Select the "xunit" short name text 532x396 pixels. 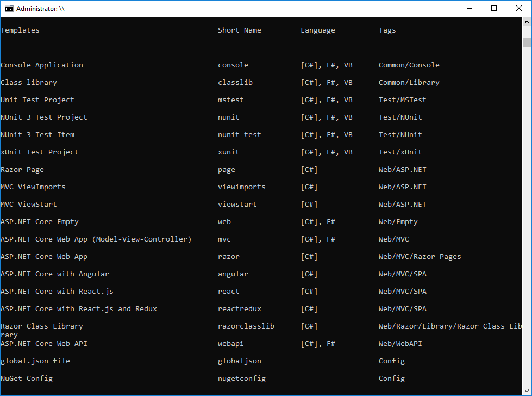[229, 152]
